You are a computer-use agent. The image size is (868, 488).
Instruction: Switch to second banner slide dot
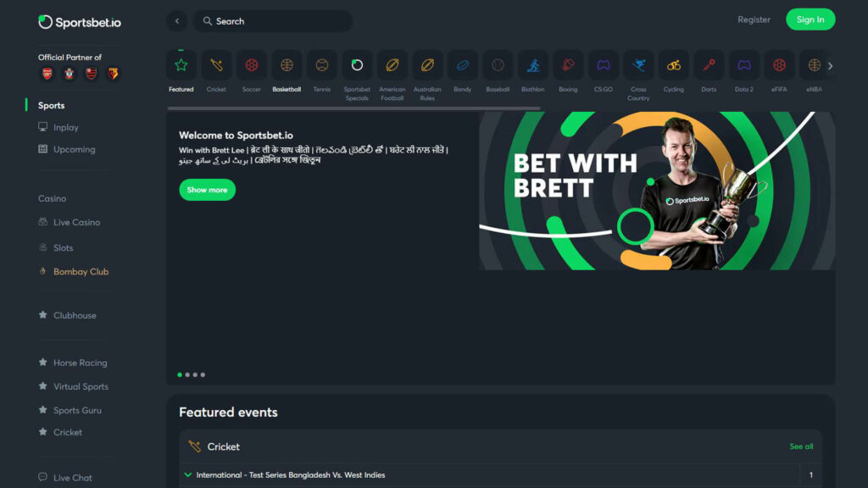(187, 374)
